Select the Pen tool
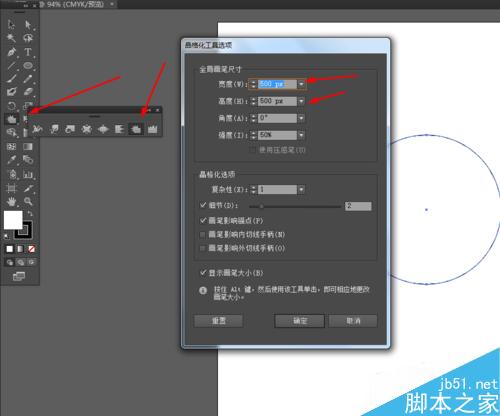 click(x=11, y=52)
